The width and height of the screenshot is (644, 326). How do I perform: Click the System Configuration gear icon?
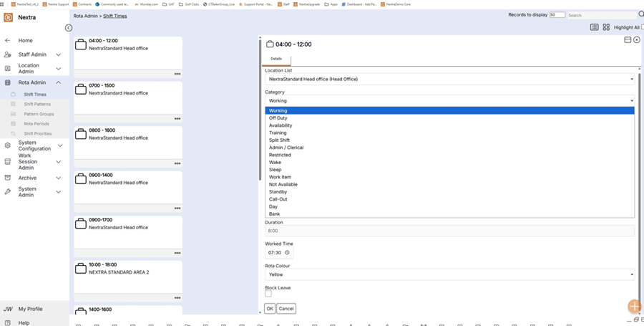pos(7,145)
